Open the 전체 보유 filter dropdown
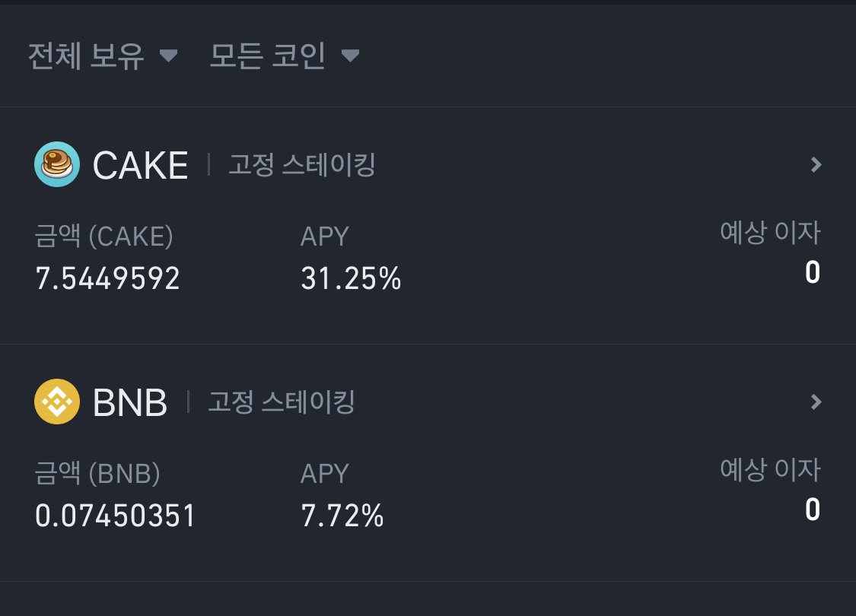Image resolution: width=856 pixels, height=616 pixels. [103, 56]
